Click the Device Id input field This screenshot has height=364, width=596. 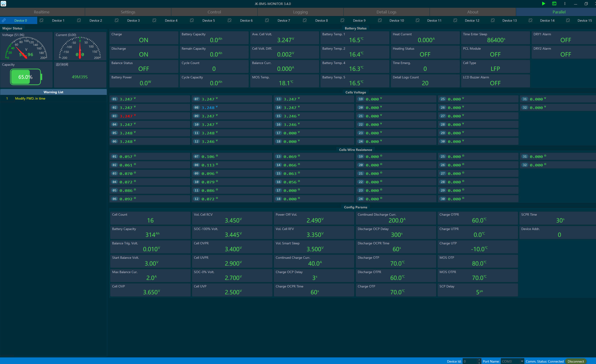tap(469, 361)
